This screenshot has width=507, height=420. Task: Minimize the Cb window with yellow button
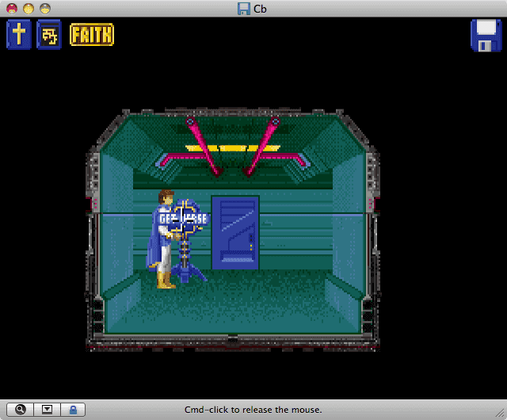[x=29, y=9]
